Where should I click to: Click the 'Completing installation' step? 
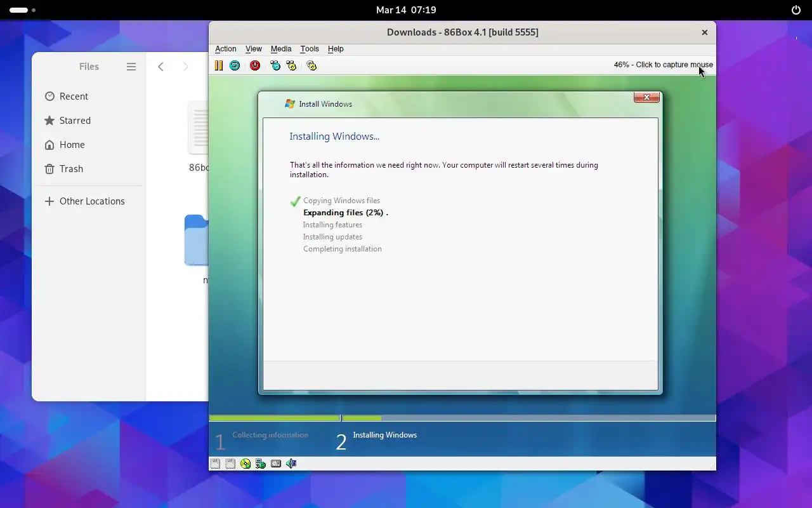point(343,249)
